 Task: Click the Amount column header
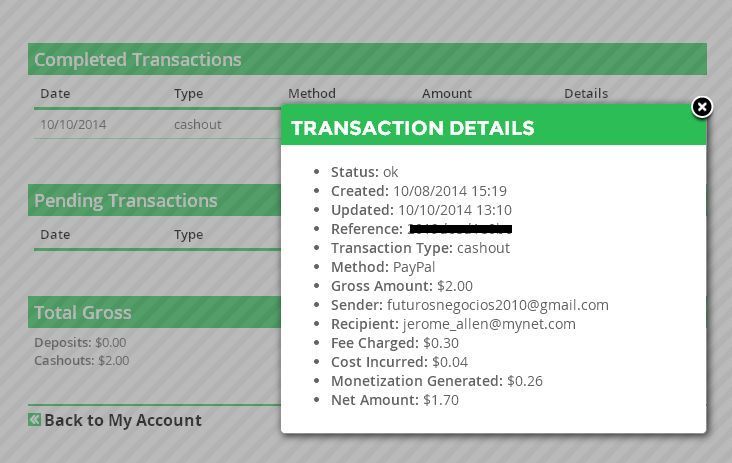pos(447,93)
